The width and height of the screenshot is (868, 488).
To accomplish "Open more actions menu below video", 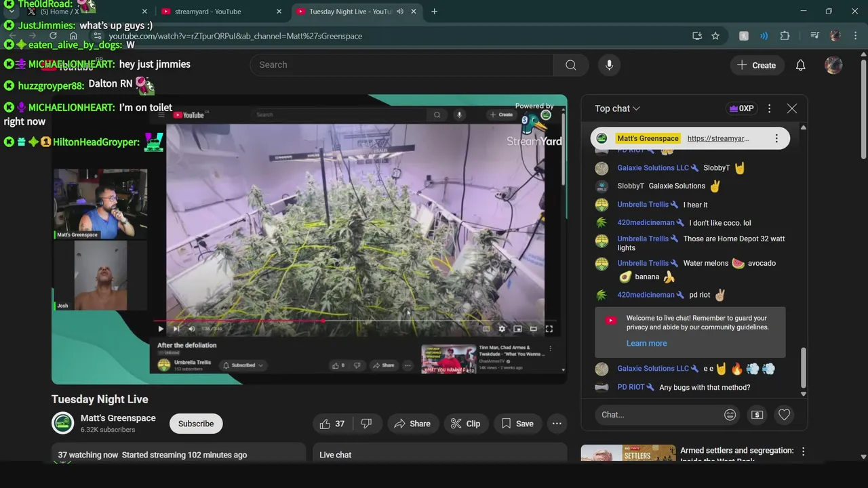I will (557, 424).
